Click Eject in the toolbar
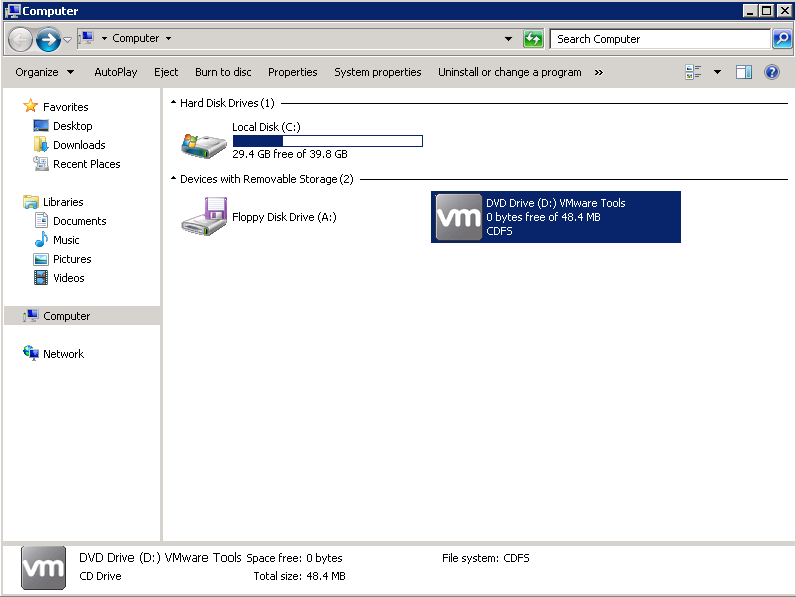Viewport: 796px width, 597px height. click(x=166, y=72)
